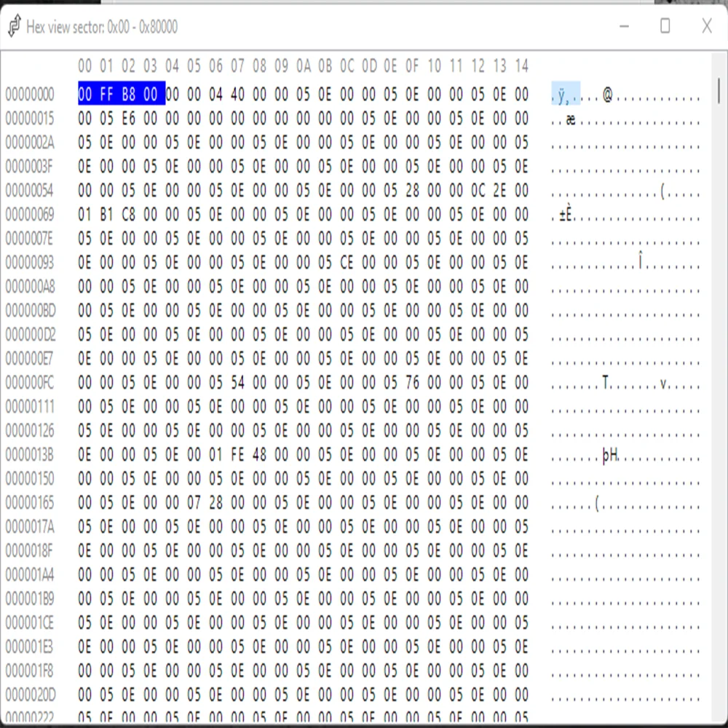Close the Hex view sector window
Screen dimensions: 728x728
coord(706,26)
